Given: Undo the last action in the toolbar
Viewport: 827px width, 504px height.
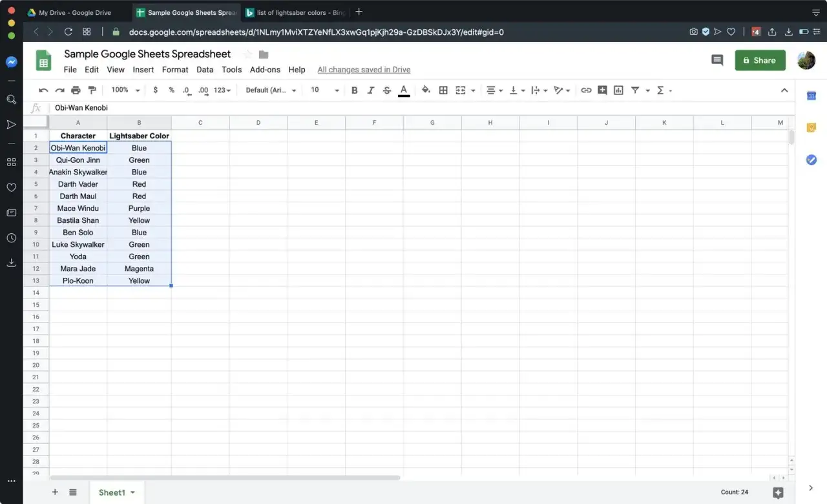Looking at the screenshot, I should pyautogui.click(x=43, y=90).
